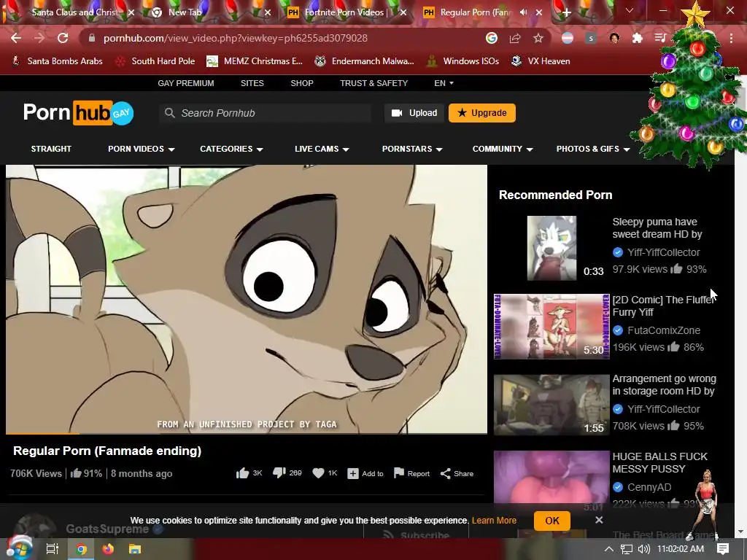Open the share page icon in address bar

pos(514,38)
